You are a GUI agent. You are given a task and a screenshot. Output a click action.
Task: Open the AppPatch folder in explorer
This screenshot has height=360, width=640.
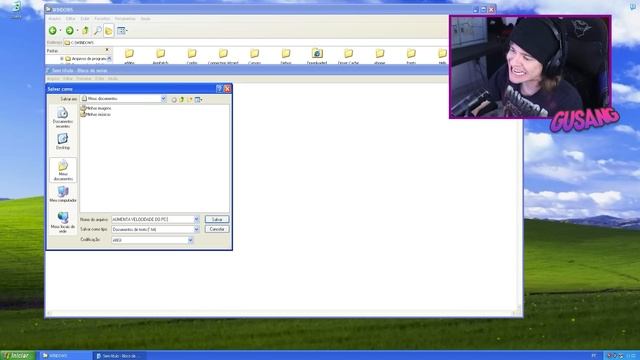[x=160, y=56]
